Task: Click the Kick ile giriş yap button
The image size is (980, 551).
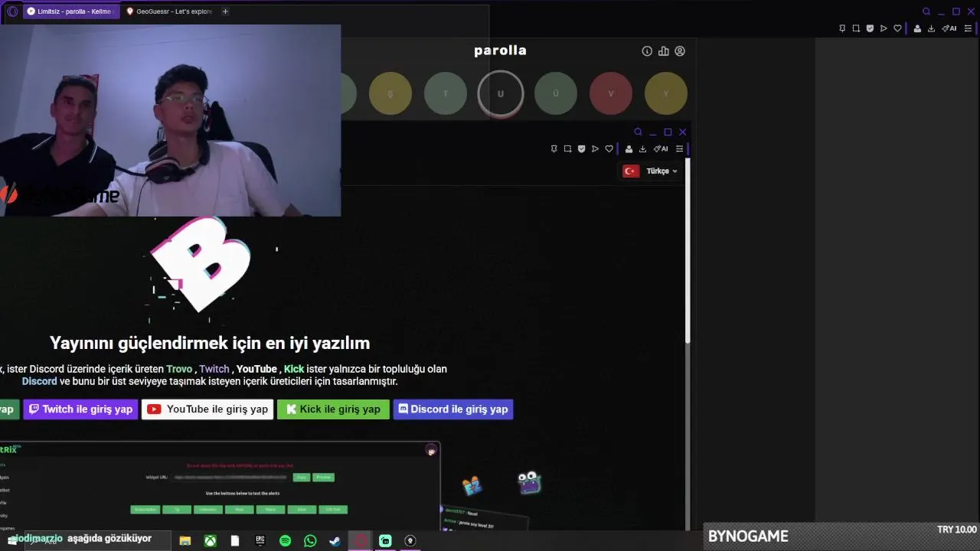Action: tap(333, 409)
